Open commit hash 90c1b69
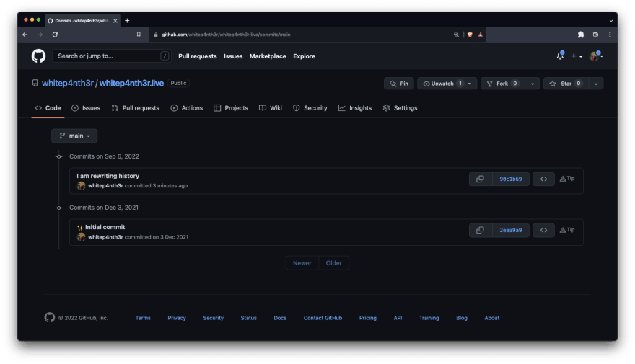 (x=511, y=179)
